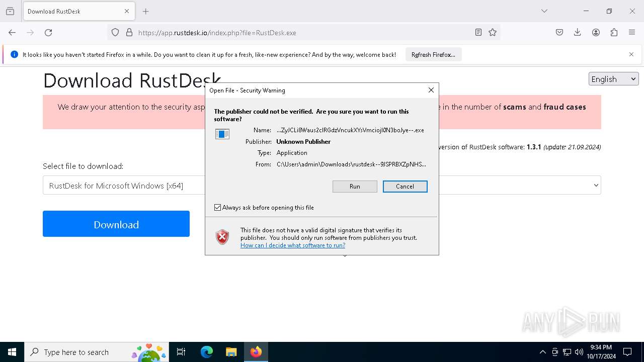Click Run in the Security Warning dialog

[355, 187]
